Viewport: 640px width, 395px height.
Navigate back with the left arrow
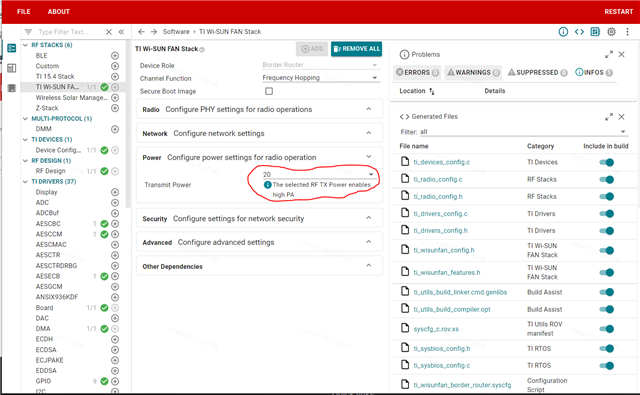141,32
